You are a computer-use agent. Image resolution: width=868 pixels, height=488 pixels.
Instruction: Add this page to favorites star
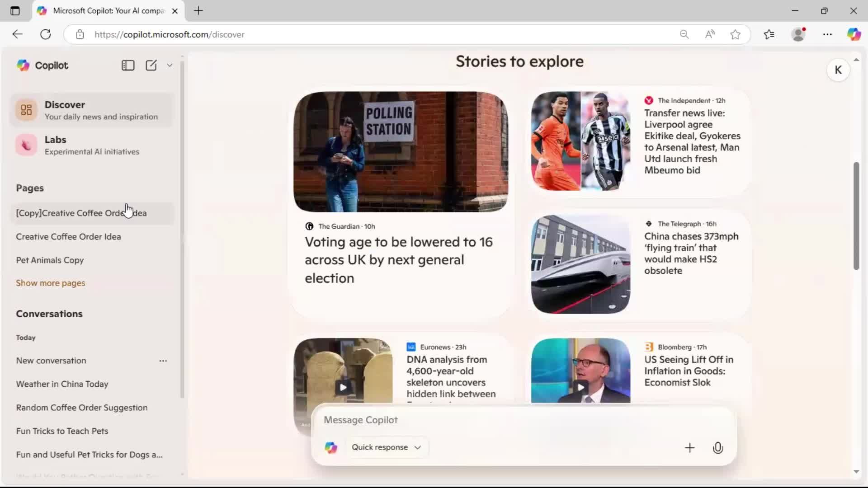click(736, 34)
